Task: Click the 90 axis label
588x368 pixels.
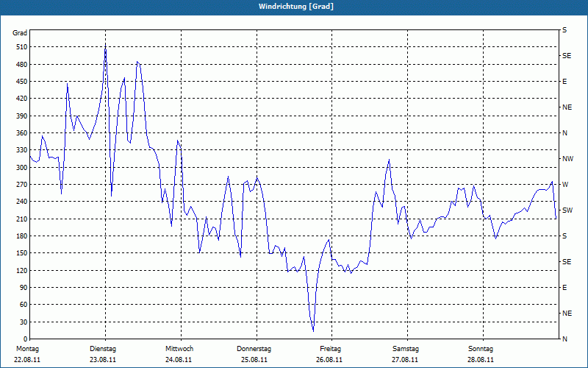Action: click(x=24, y=288)
